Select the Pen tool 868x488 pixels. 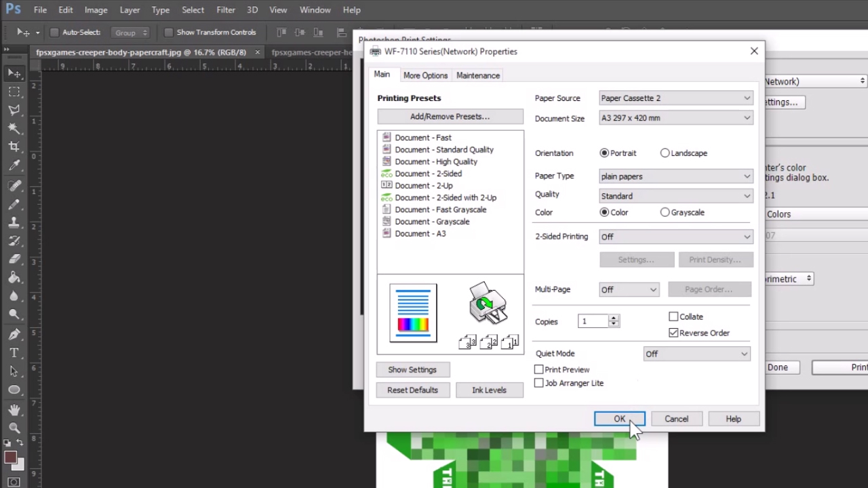pos(14,334)
